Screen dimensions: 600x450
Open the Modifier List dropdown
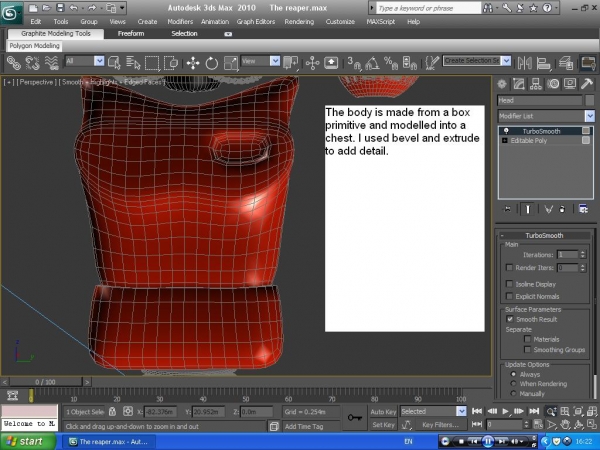tap(589, 116)
